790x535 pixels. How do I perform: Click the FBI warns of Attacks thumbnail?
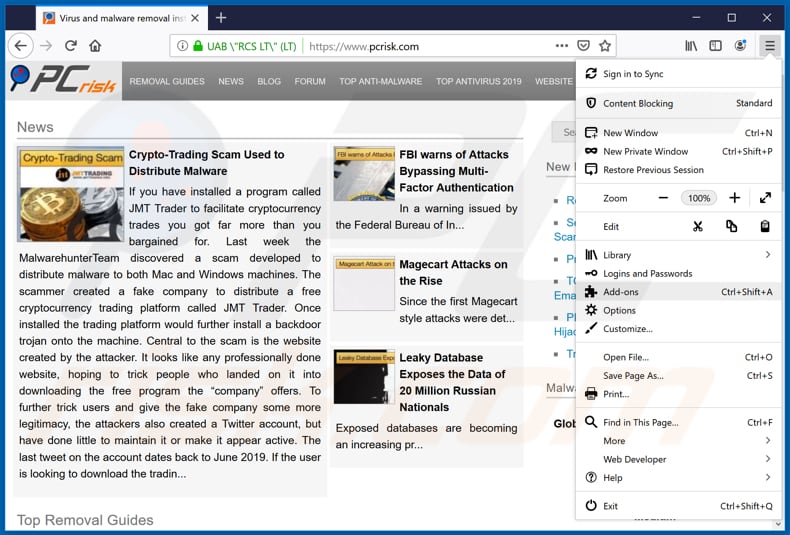pos(364,174)
